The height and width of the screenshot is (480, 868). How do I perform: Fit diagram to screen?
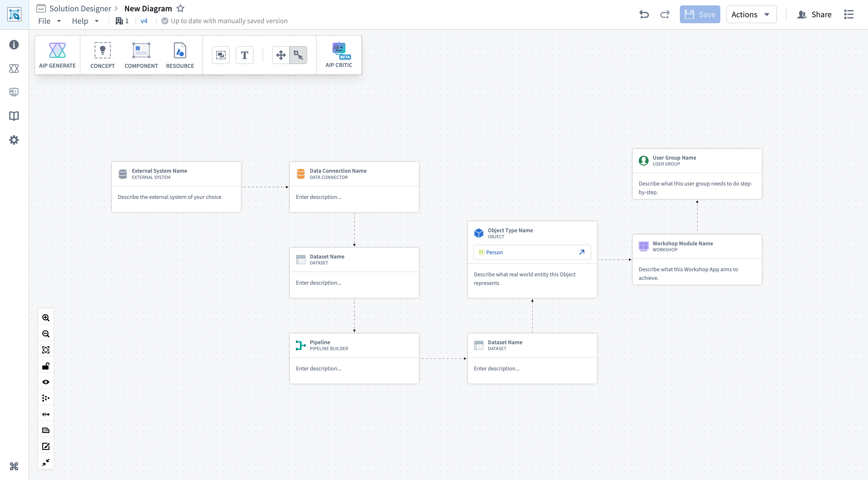tap(46, 350)
